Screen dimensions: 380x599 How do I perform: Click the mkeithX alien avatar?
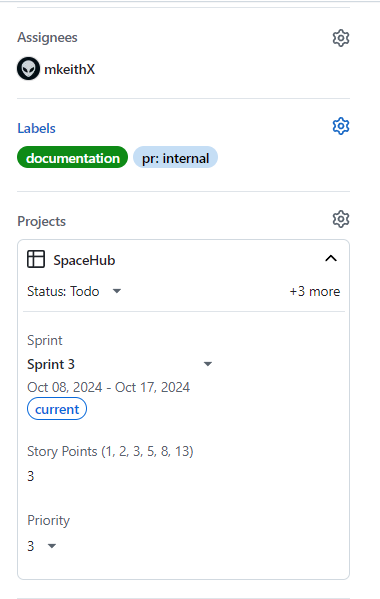(28, 69)
